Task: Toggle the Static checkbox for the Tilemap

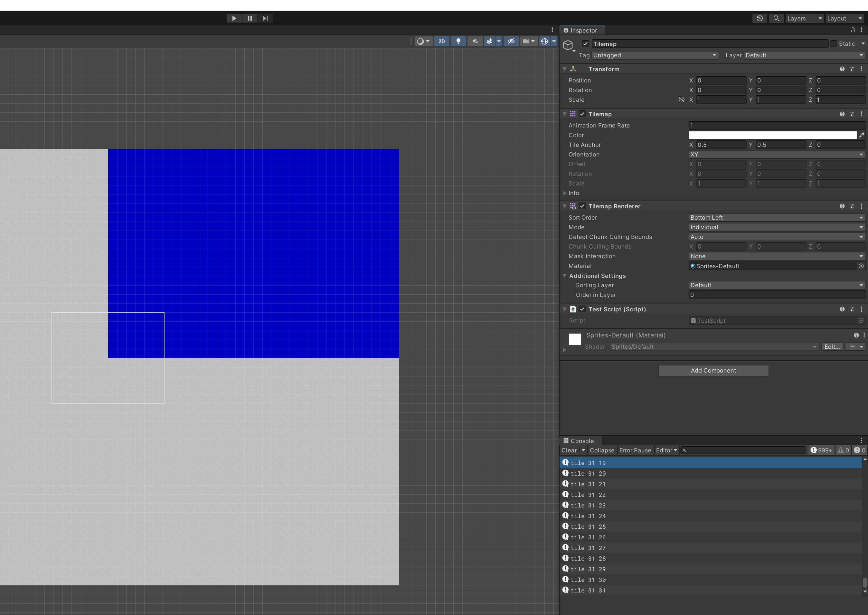Action: (x=833, y=43)
